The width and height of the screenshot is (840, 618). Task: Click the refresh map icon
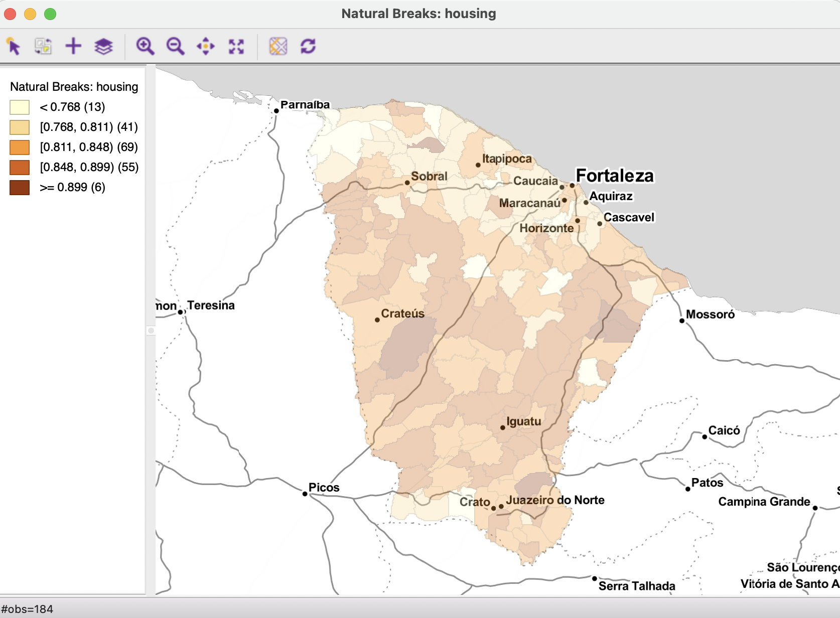click(308, 46)
